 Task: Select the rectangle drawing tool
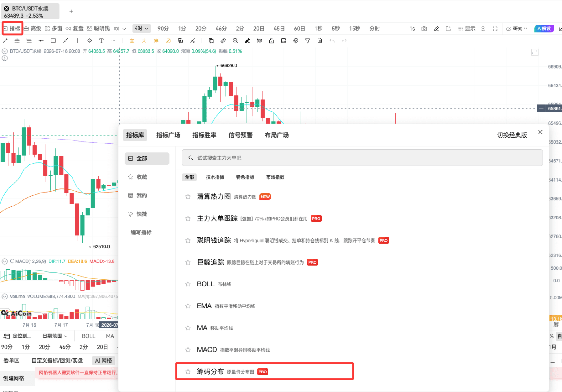53,41
